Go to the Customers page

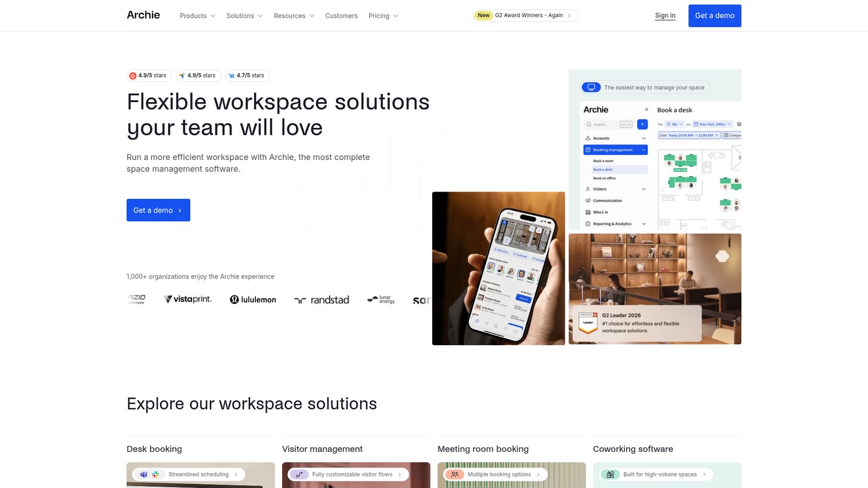click(x=341, y=15)
